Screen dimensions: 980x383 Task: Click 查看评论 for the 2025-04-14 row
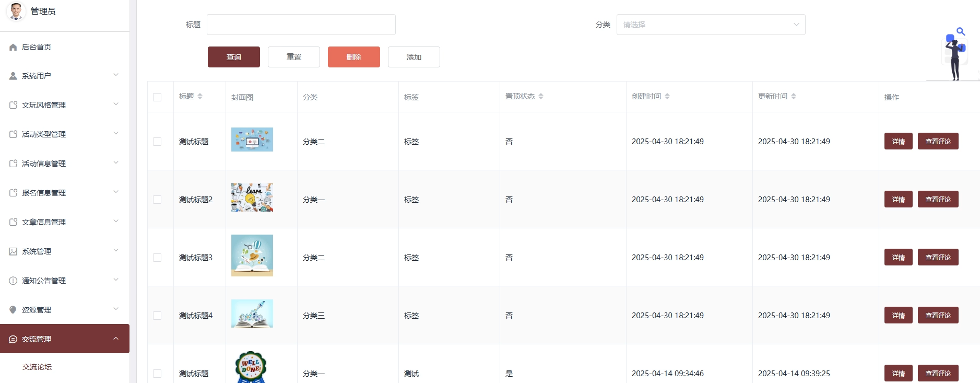point(938,373)
